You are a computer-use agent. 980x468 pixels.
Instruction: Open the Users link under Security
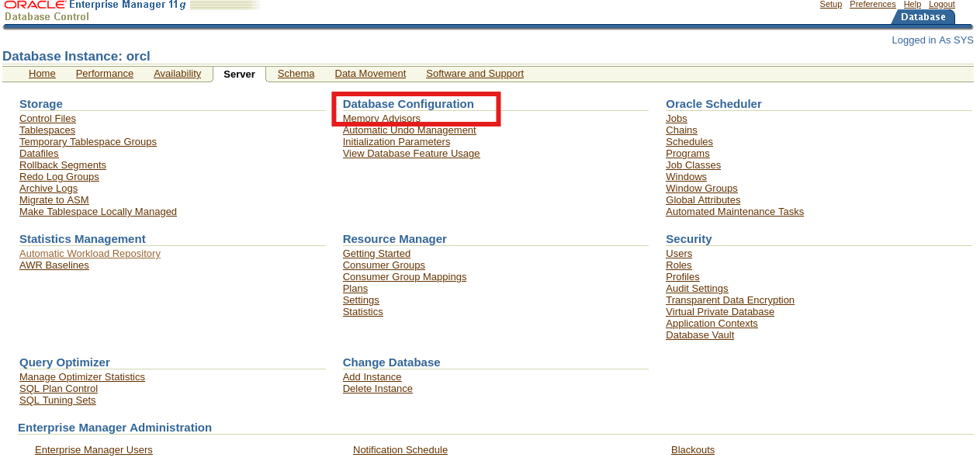(x=679, y=254)
